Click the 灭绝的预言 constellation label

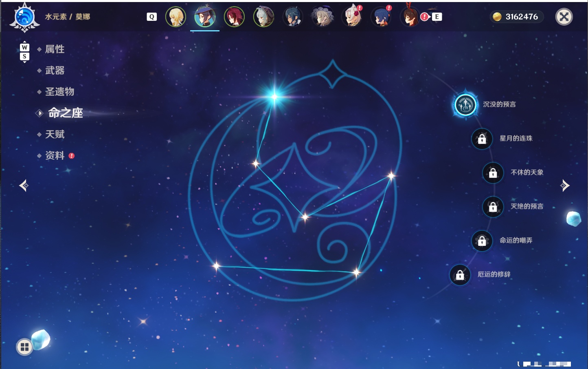pyautogui.click(x=527, y=206)
